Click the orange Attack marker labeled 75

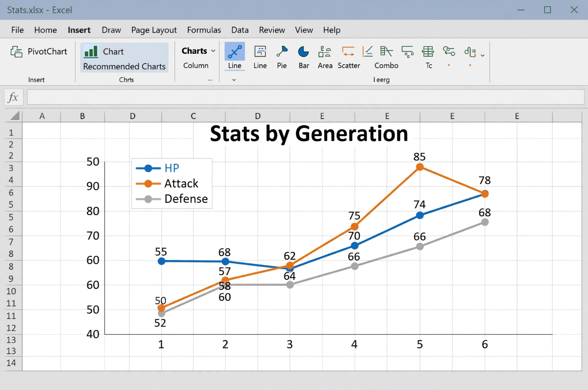354,227
